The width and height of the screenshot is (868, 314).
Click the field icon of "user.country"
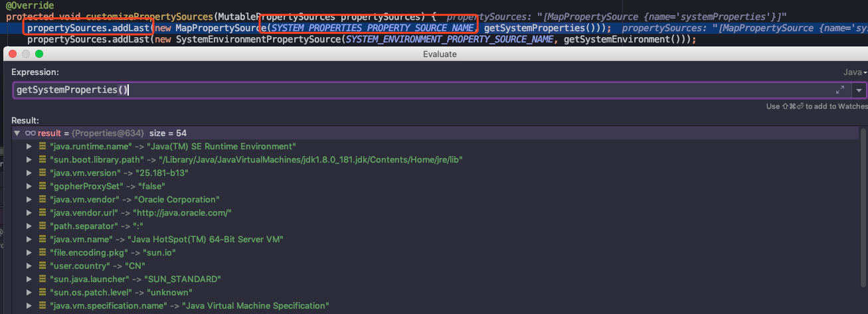point(43,266)
